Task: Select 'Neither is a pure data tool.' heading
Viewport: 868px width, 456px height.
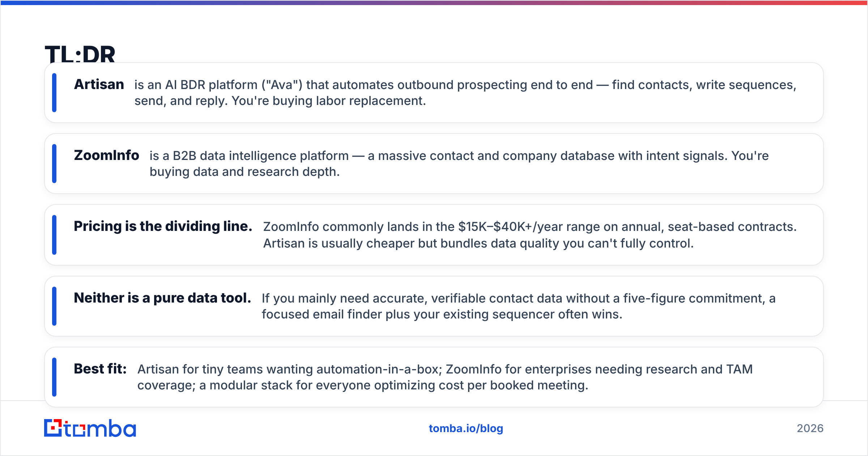Action: tap(162, 298)
